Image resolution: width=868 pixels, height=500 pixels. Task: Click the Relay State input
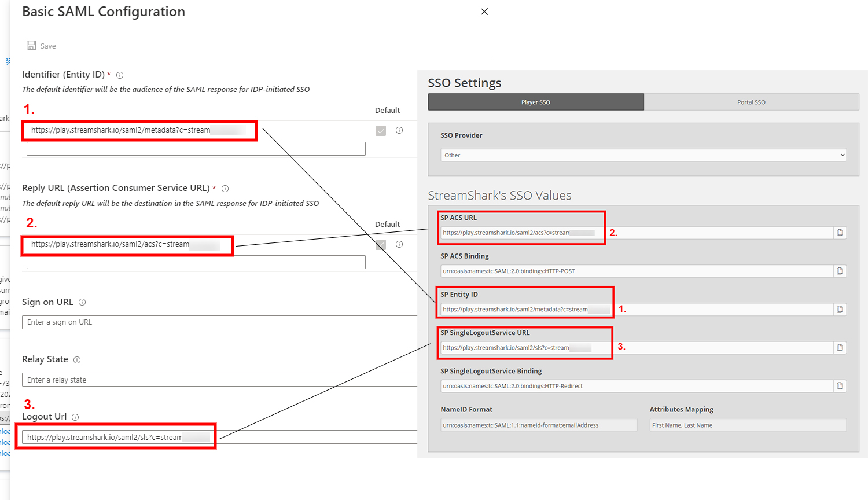click(x=220, y=380)
